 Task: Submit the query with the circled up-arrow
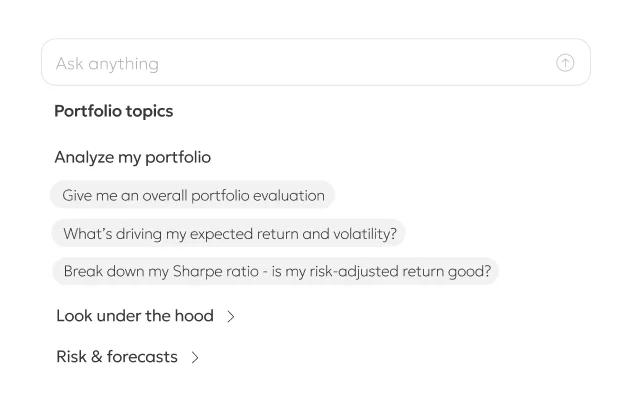(x=565, y=63)
